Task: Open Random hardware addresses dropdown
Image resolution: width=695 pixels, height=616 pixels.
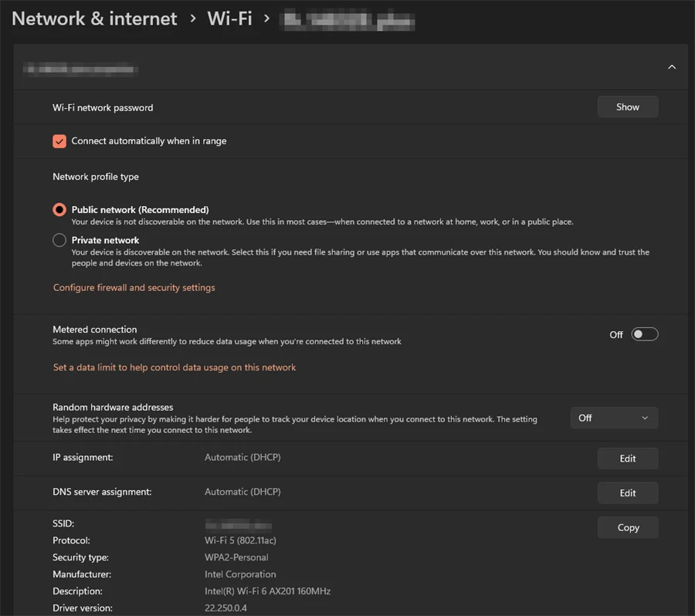Action: [x=614, y=418]
